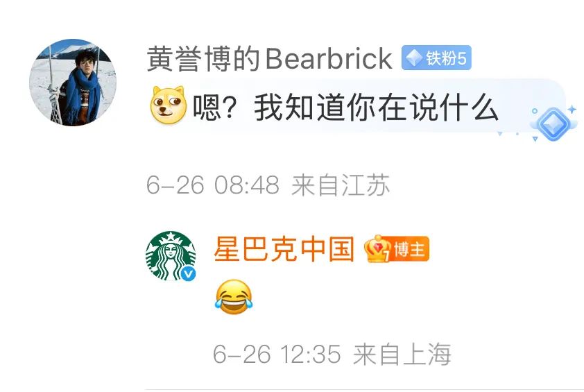Tap the 6-26 12:35 reply timestamp
584x392 pixels.
277,354
